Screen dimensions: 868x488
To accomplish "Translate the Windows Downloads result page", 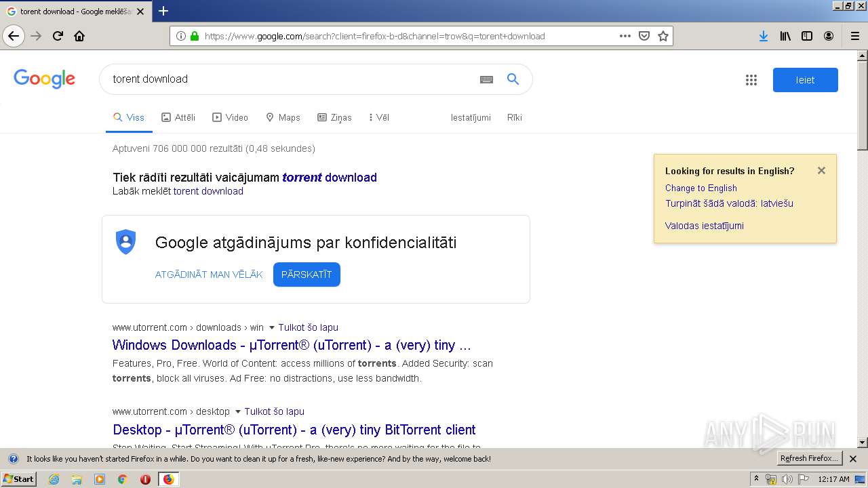I will pos(308,327).
